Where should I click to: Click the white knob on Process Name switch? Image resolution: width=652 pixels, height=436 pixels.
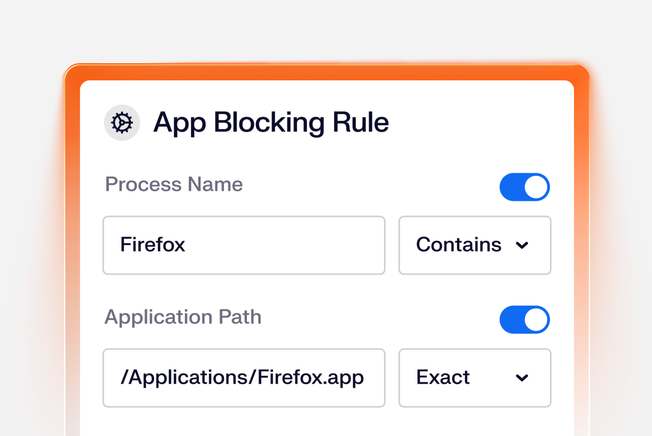pyautogui.click(x=536, y=187)
